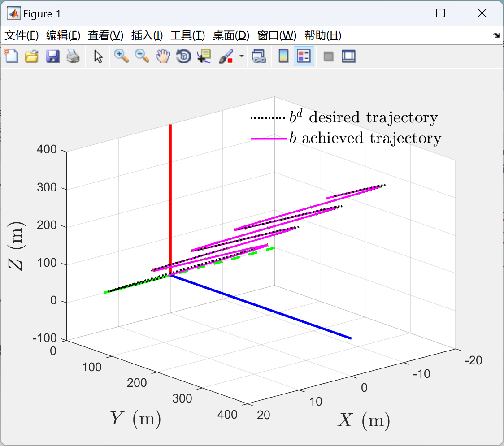
Task: Open the 查看(V) menu
Action: (x=105, y=35)
